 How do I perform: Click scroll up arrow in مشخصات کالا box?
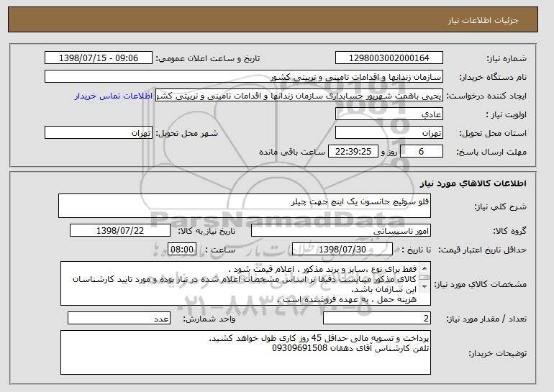(424, 268)
